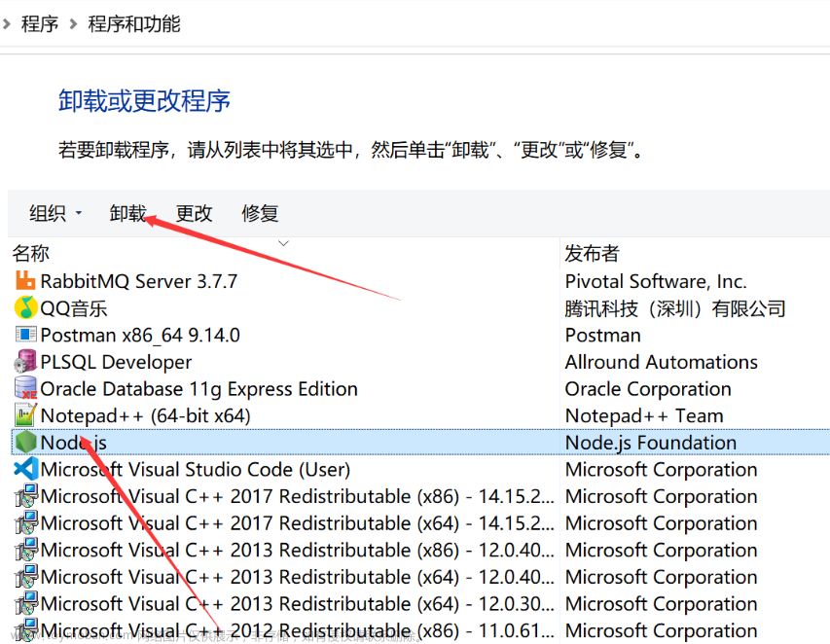Click icon of Visual C++ 2013 (x64) 12.0.40 entry
830x644 pixels.
25,577
